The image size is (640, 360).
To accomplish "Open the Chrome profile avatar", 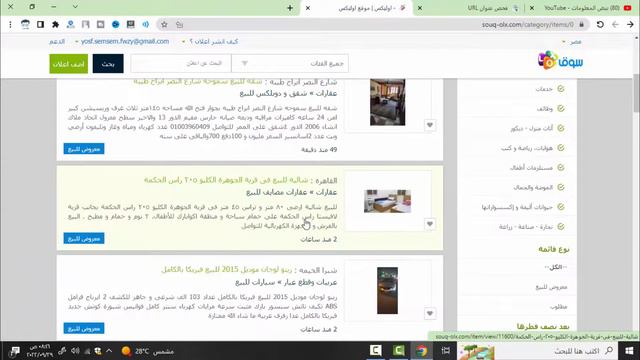I will click(x=25, y=24).
